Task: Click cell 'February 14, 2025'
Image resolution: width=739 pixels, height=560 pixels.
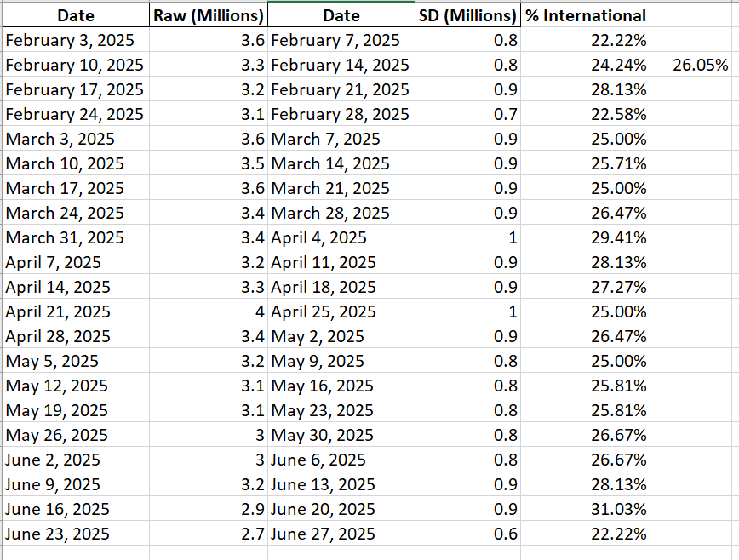Action: tap(341, 65)
